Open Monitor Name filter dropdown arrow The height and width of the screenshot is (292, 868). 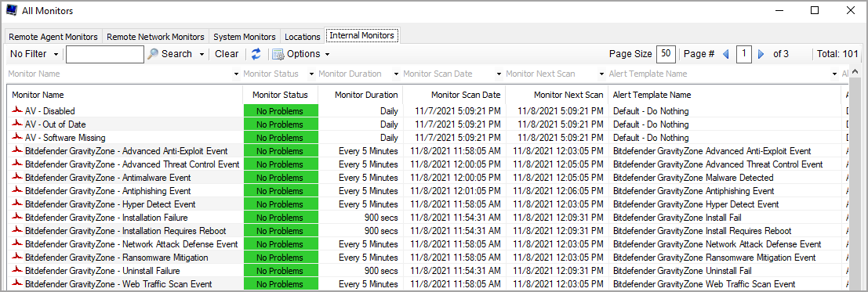click(237, 74)
